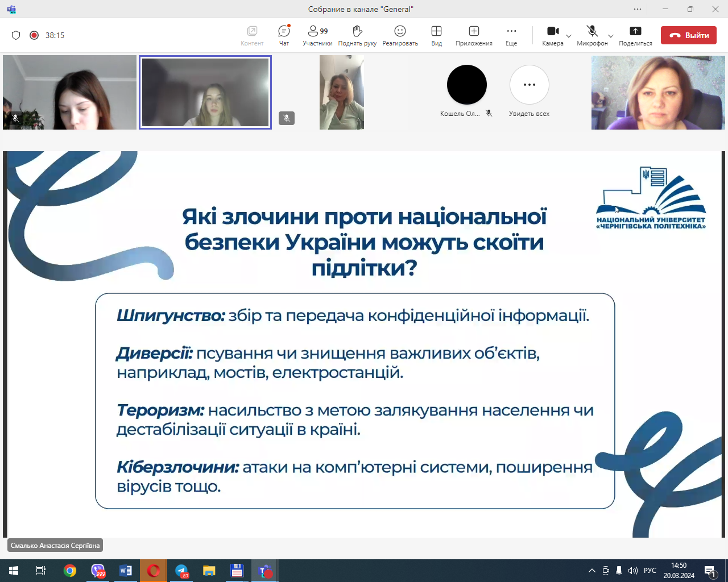728x582 pixels.
Task: Open the Реагировать reactions icon
Action: point(400,35)
